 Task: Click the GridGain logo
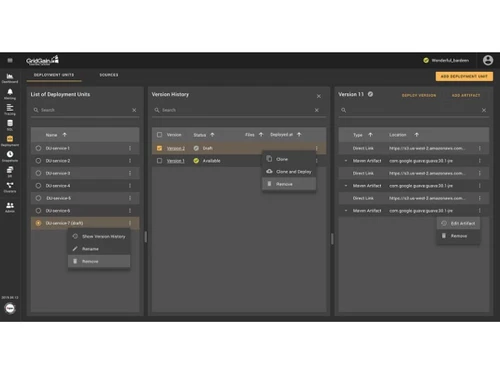pos(42,60)
